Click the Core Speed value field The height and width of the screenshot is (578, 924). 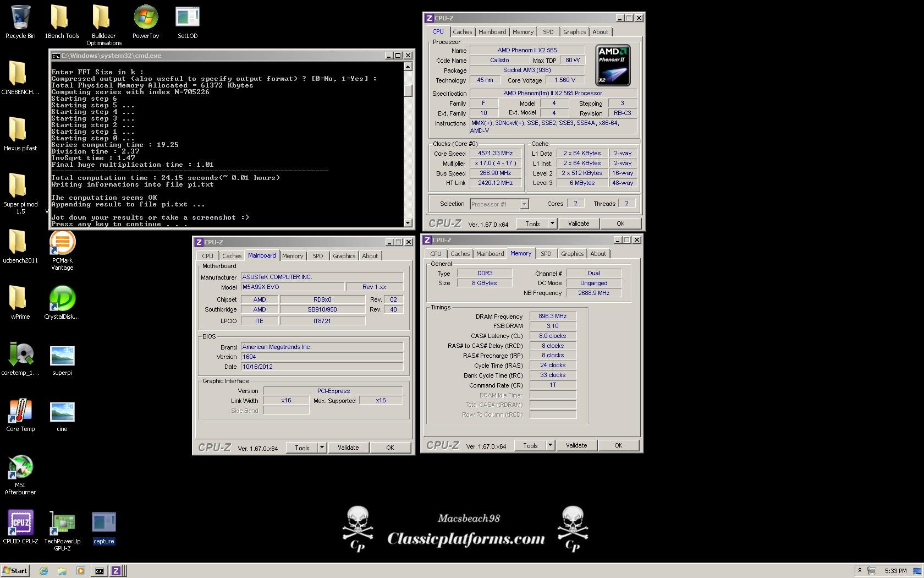pyautogui.click(x=495, y=154)
